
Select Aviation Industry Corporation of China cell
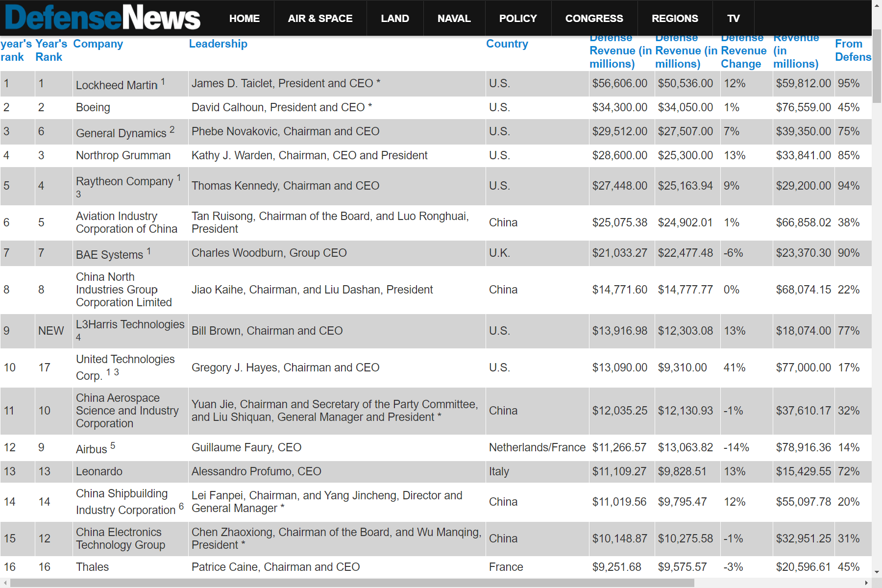coord(130,222)
